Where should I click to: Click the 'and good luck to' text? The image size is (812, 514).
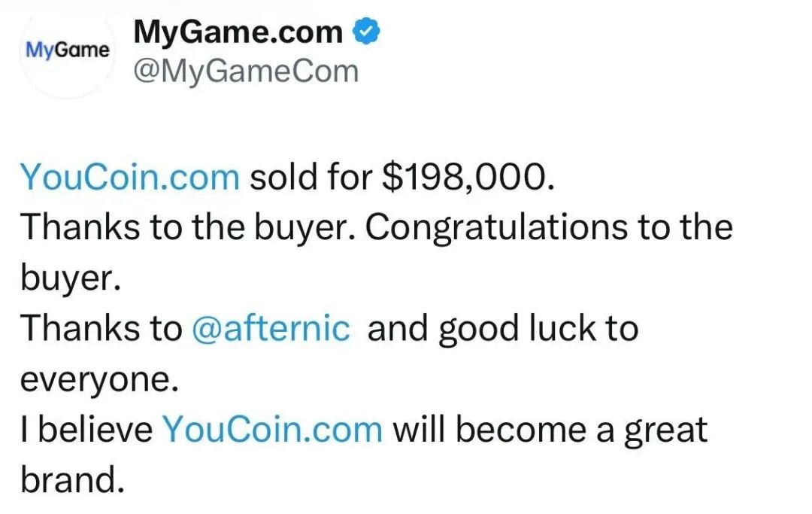(503, 330)
